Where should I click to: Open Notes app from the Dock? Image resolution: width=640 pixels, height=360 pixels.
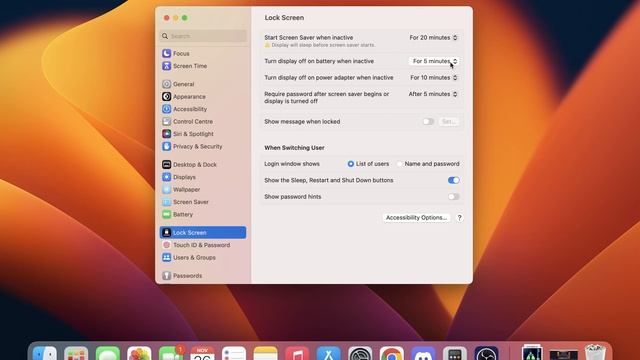265,353
